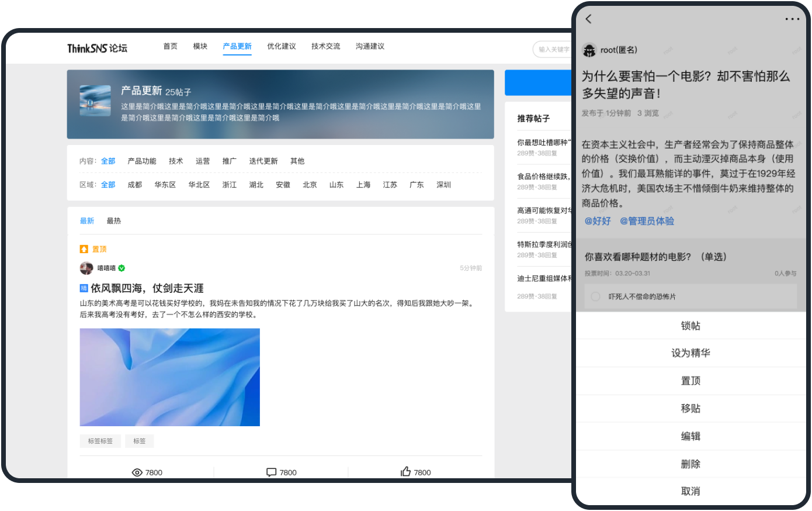Focus the 输入关键字 search field
Viewport: 812px width, 511px height.
coord(553,50)
